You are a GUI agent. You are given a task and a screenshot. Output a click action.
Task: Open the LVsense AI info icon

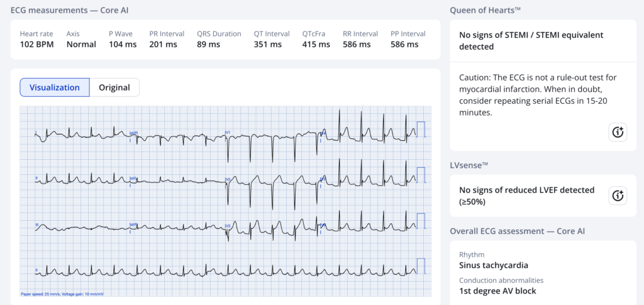click(x=617, y=196)
